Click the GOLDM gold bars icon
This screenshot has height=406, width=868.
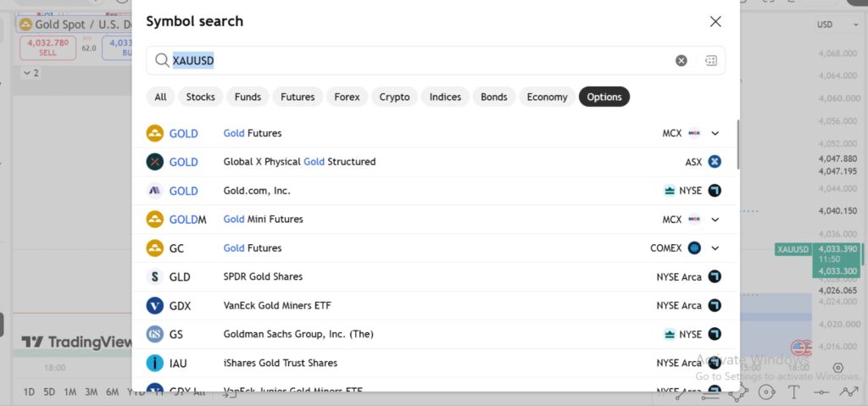155,220
